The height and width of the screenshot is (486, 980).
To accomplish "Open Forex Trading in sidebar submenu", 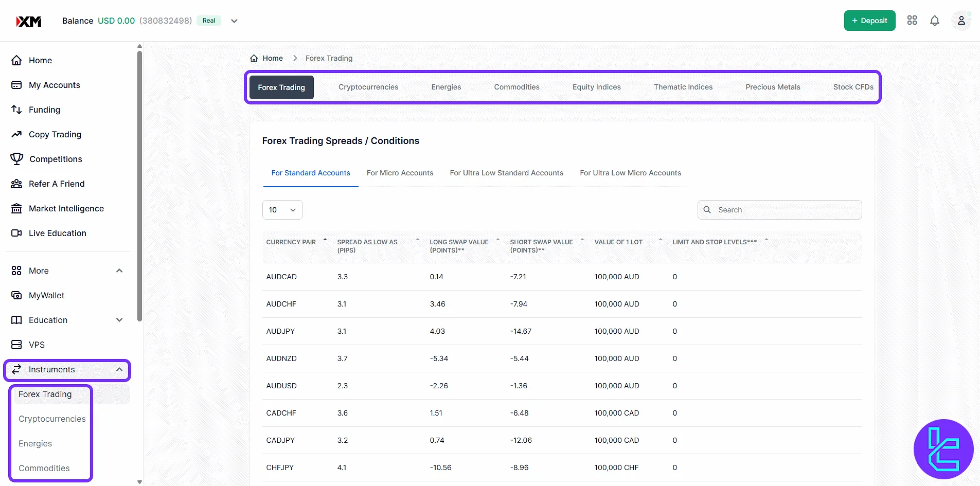I will (x=45, y=394).
